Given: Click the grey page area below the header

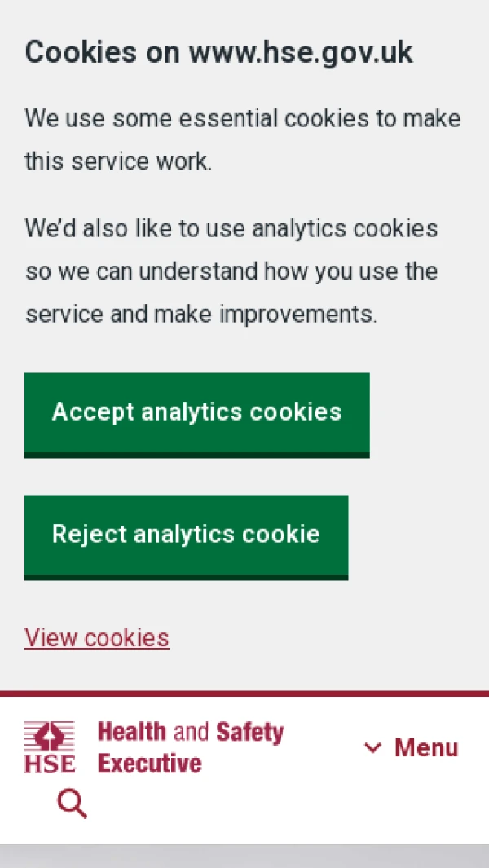Looking at the screenshot, I should (244, 856).
